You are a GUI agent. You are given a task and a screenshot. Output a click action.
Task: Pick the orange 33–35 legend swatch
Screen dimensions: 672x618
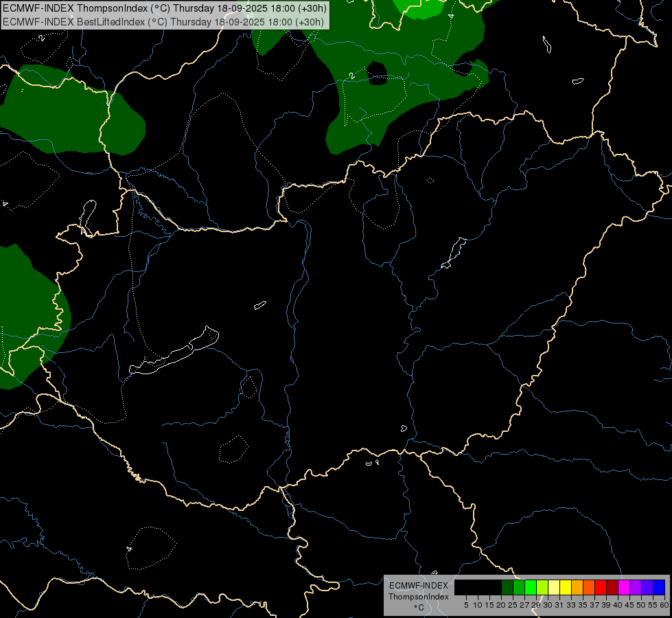577,588
